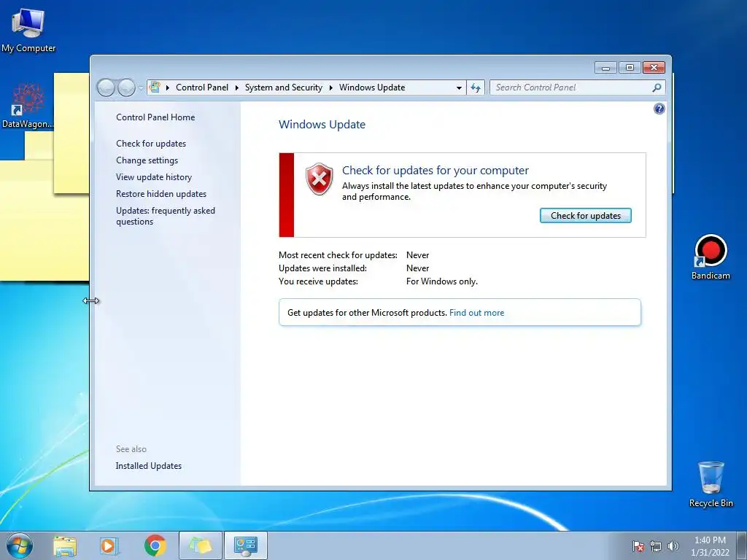Screen dimensions: 747x560
Task: Open the volume speaker tray icon
Action: click(673, 546)
